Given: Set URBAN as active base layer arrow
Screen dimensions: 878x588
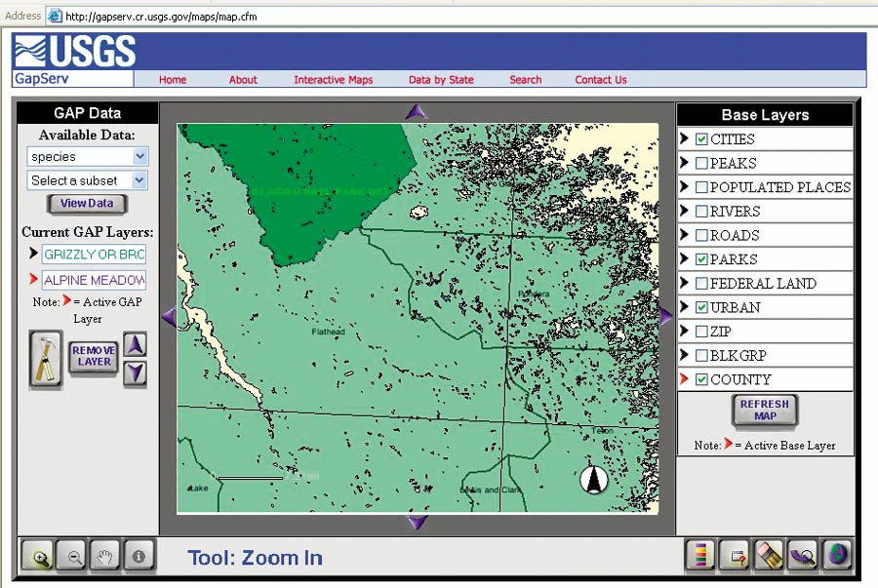Looking at the screenshot, I should (684, 306).
